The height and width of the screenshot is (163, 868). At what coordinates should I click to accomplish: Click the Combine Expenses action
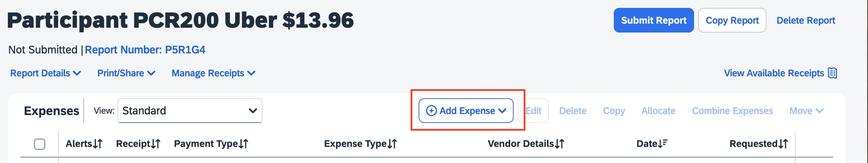[732, 111]
